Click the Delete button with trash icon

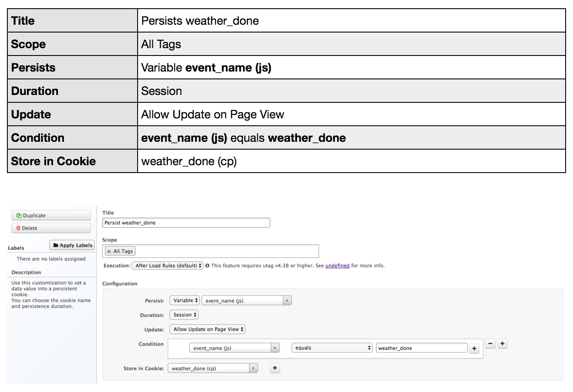click(x=51, y=228)
